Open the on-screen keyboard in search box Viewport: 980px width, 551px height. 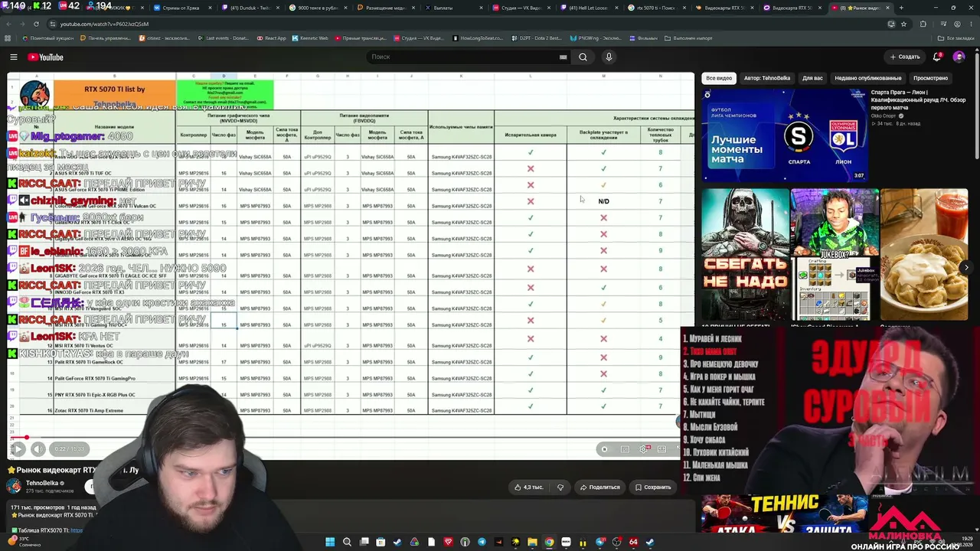pos(563,57)
